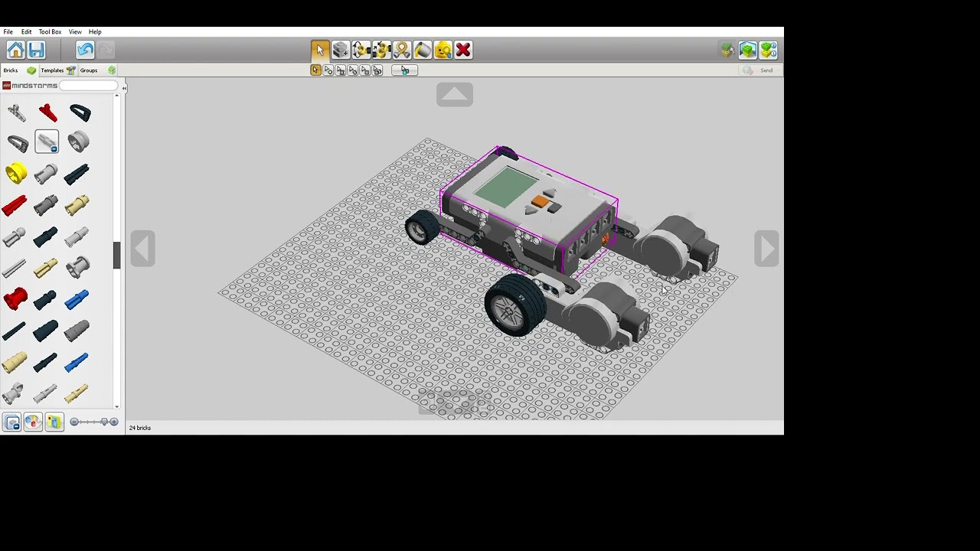Open the View menu
This screenshot has height=551, width=980.
(75, 32)
